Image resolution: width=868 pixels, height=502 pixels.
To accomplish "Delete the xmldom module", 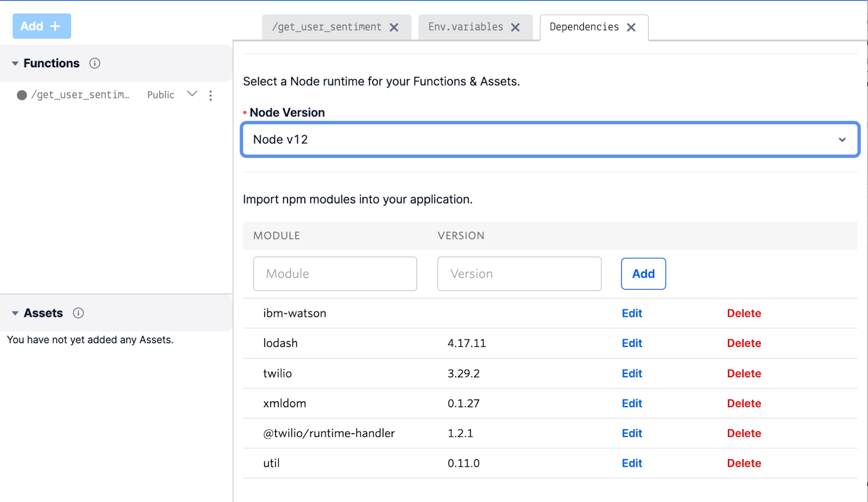I will pyautogui.click(x=744, y=403).
